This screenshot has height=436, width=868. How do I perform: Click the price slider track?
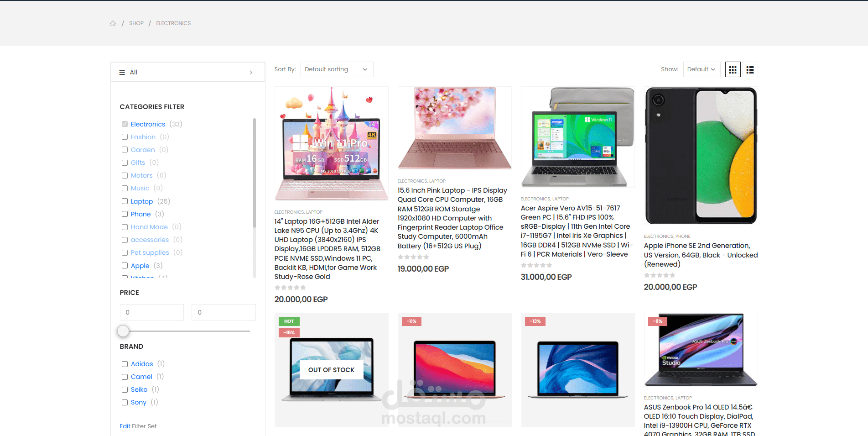[x=187, y=331]
